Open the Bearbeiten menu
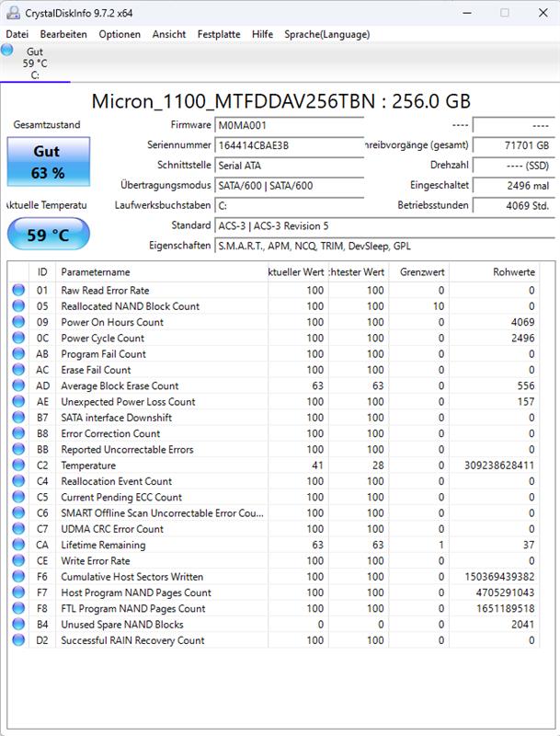Viewport: 560px width, 736px height. point(63,34)
